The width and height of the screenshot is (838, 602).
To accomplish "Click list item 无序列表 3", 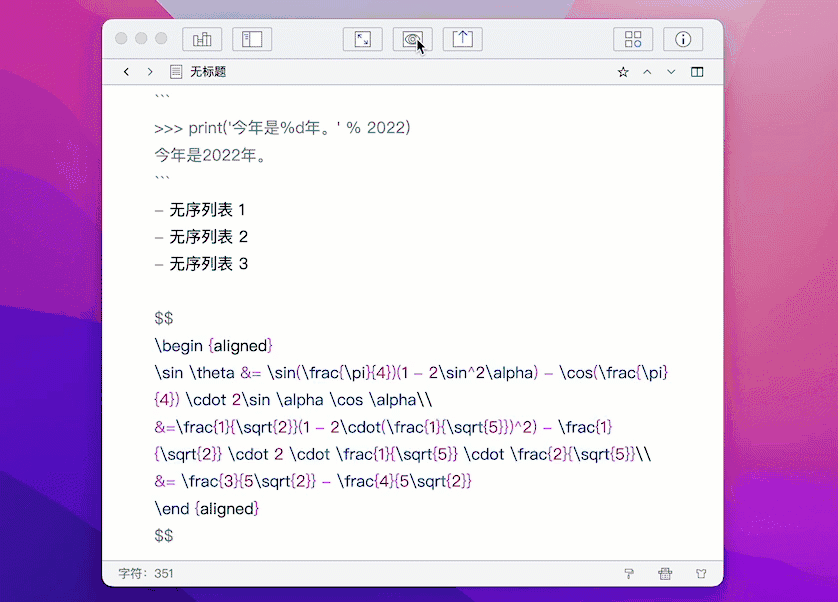I will click(202, 264).
